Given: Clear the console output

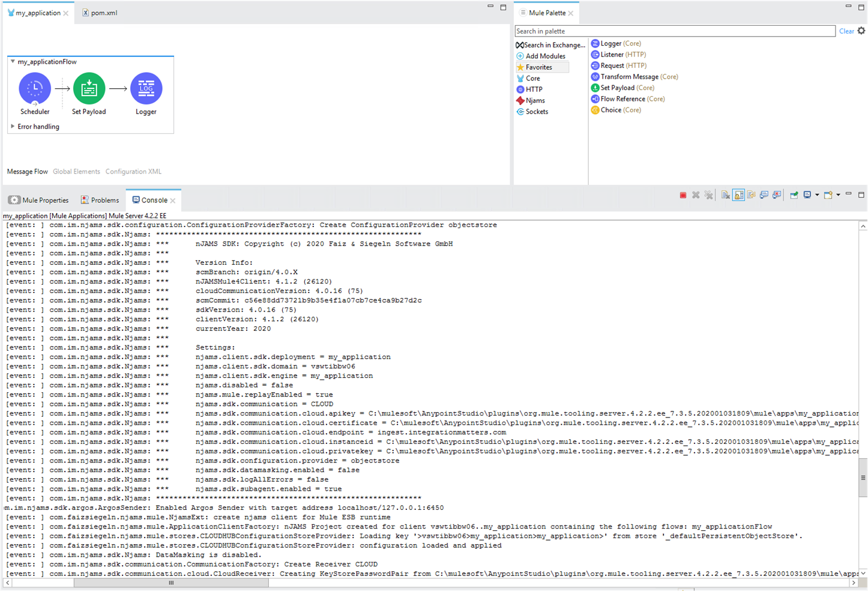Looking at the screenshot, I should pyautogui.click(x=726, y=195).
